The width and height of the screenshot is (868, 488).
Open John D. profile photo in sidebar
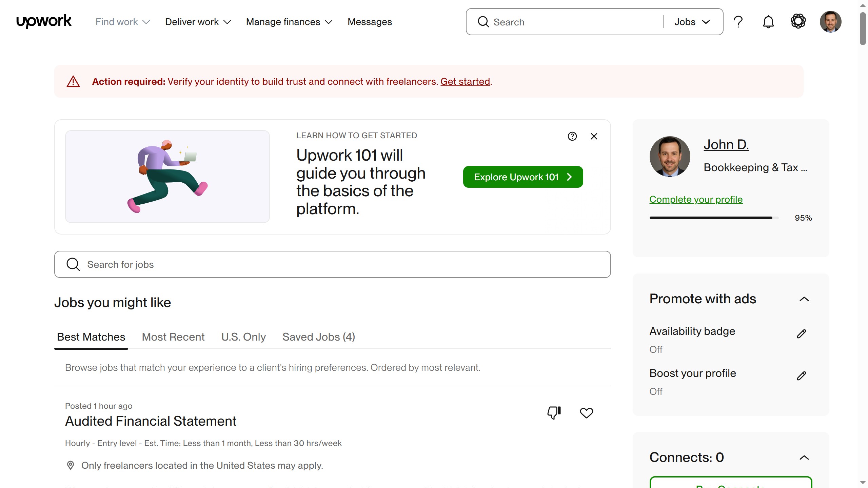click(670, 157)
